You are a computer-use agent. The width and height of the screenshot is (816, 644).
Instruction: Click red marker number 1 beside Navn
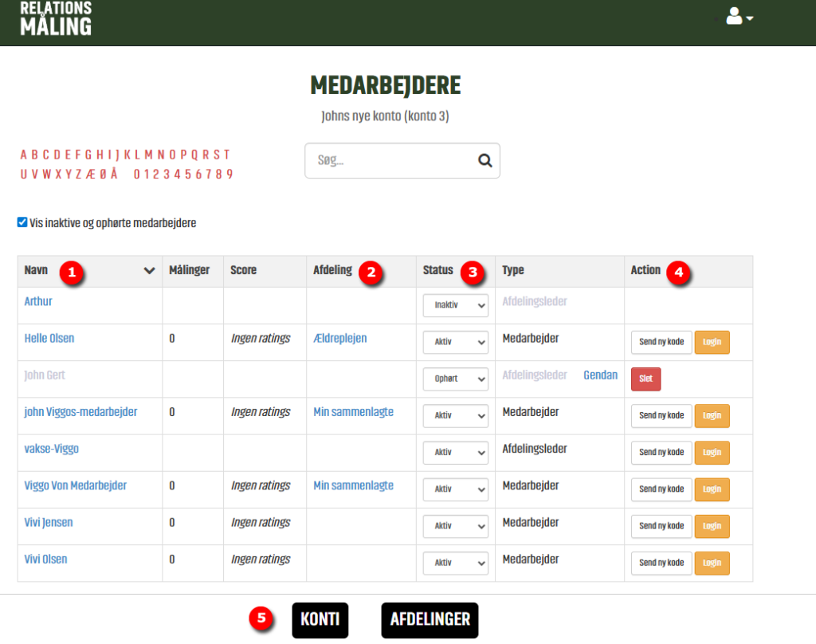click(72, 271)
